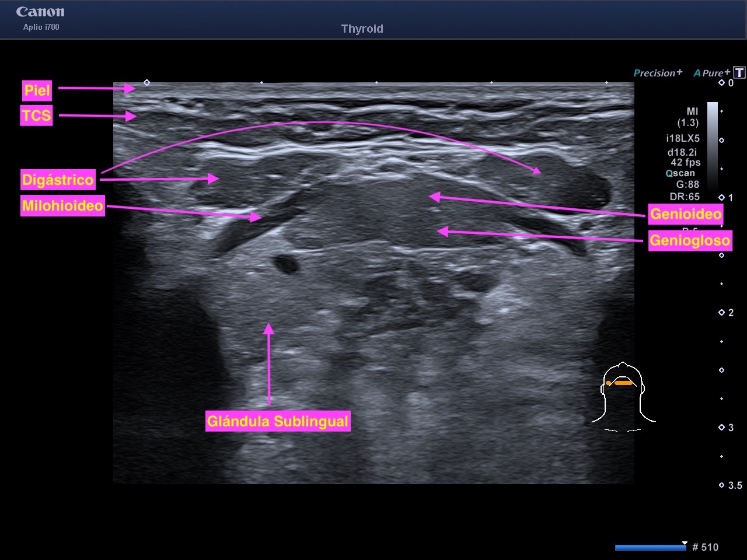Click the depth marker at 0 cm
Viewport: 747px width, 560px height.
click(x=722, y=83)
